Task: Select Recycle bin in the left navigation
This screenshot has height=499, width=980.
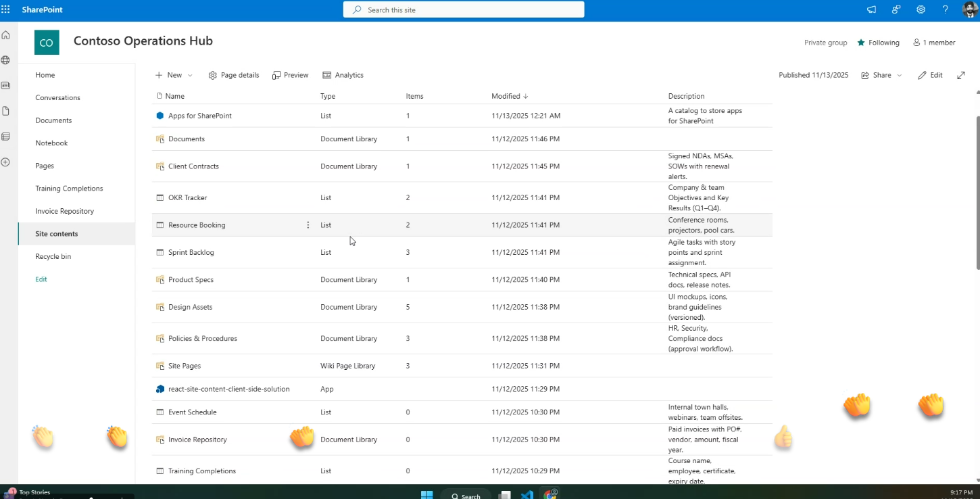Action: click(x=53, y=256)
